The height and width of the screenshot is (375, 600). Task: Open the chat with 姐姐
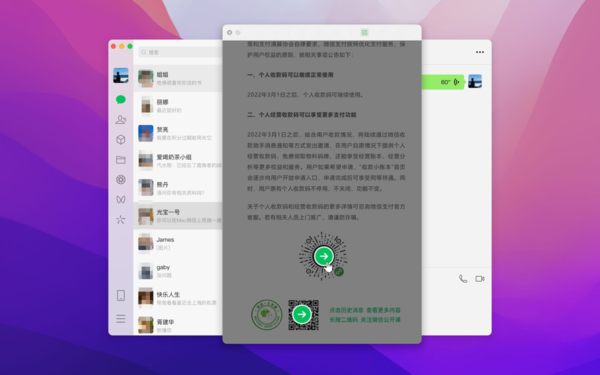click(x=178, y=78)
